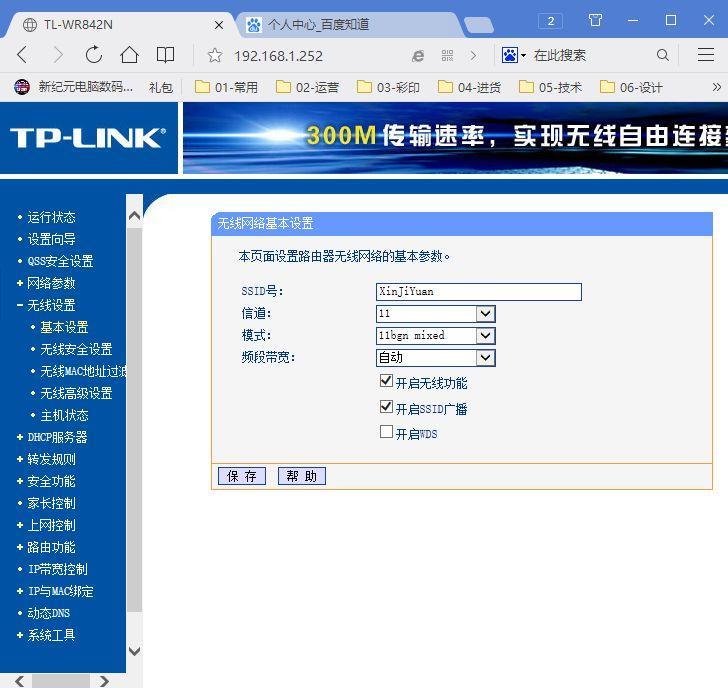This screenshot has height=688, width=728.
Task: Toggle the 开启无线功能 checkbox
Action: point(386,382)
